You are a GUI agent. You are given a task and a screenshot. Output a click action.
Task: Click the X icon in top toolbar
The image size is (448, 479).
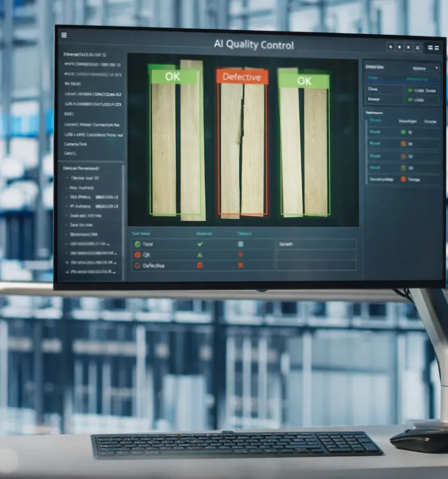(x=417, y=47)
